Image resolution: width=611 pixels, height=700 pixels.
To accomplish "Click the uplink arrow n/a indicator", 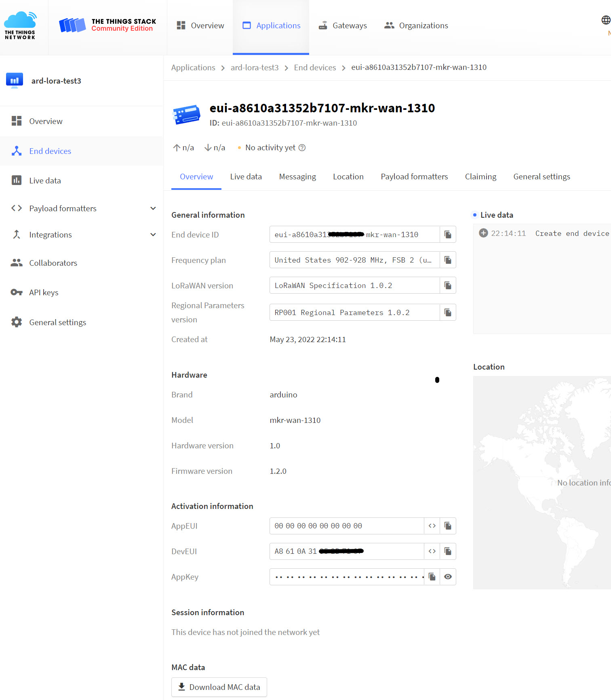I will [x=183, y=148].
